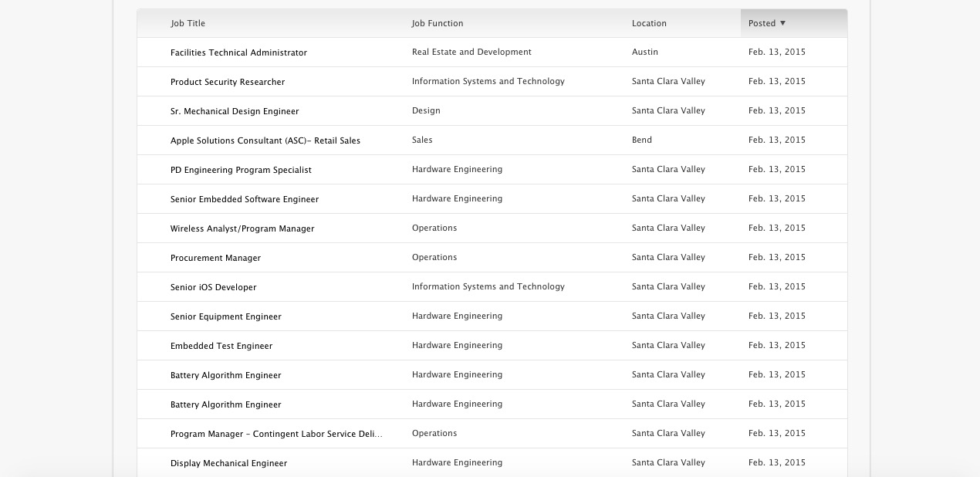Open Wireless Analyst/Program Manager job
Screen dimensions: 980x477
242,228
